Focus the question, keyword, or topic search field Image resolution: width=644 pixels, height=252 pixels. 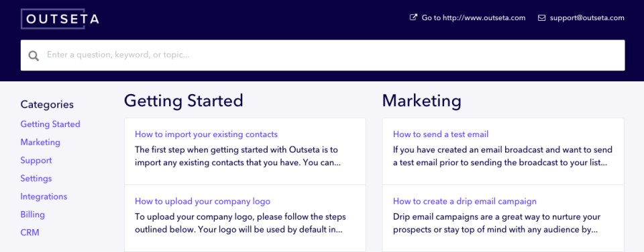[x=323, y=55]
